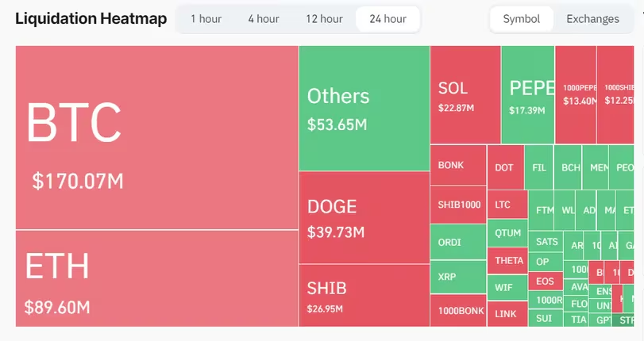Choose the 12 hour timeframe

[x=323, y=19]
